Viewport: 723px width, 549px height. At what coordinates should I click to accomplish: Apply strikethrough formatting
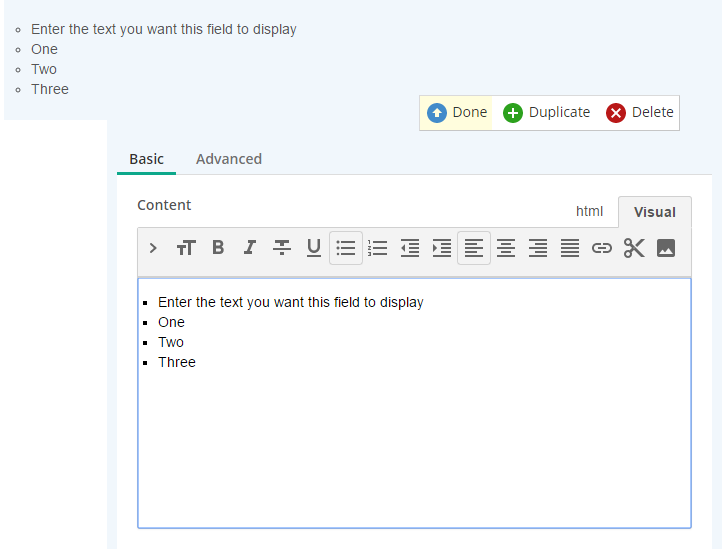click(x=282, y=248)
